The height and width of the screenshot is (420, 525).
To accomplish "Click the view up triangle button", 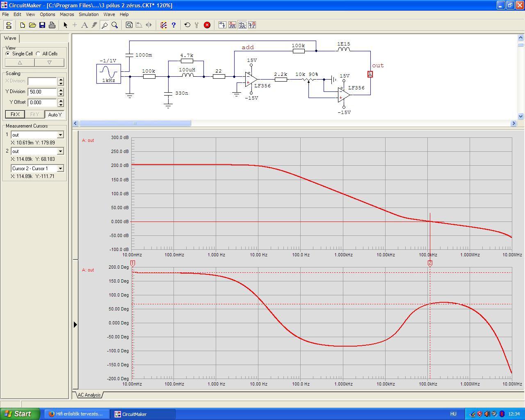I will (20, 62).
